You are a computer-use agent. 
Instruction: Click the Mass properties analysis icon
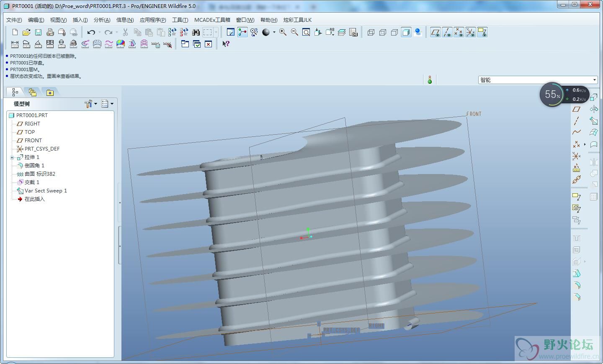(73, 44)
